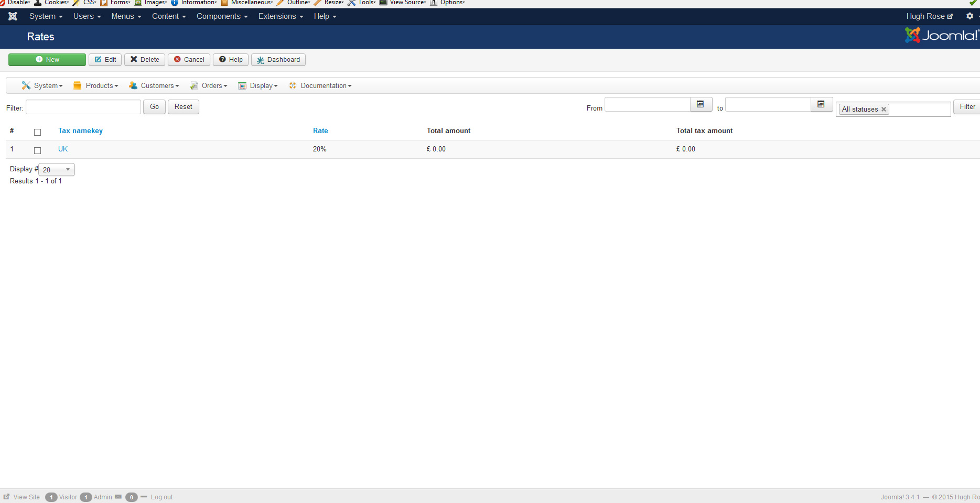Open the Extensions menu
Screen dimensions: 980x503
[x=281, y=16]
